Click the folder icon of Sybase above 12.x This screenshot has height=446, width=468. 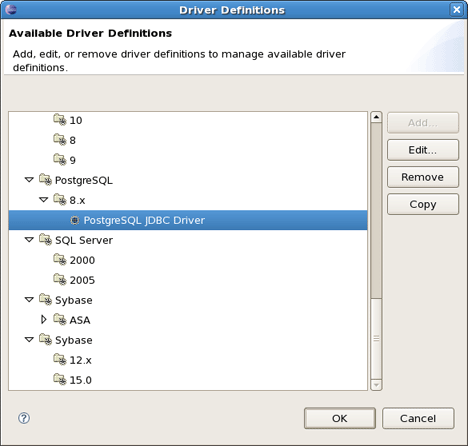point(45,340)
